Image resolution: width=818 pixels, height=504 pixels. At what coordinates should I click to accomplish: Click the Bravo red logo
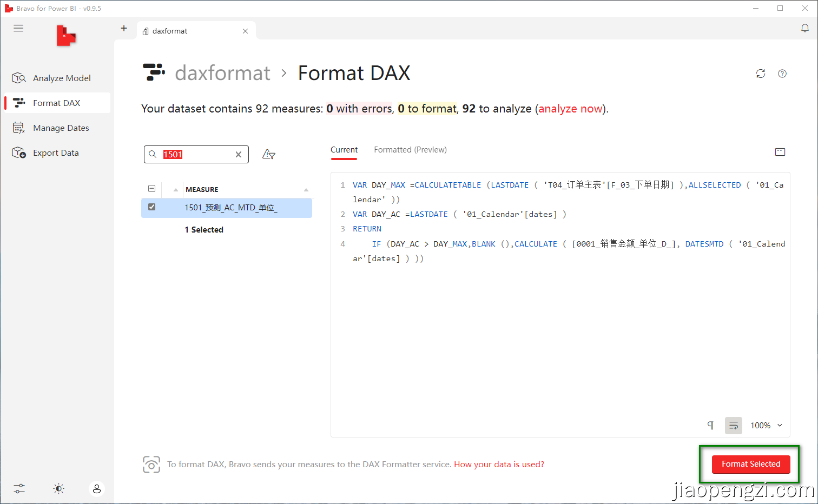tap(66, 36)
